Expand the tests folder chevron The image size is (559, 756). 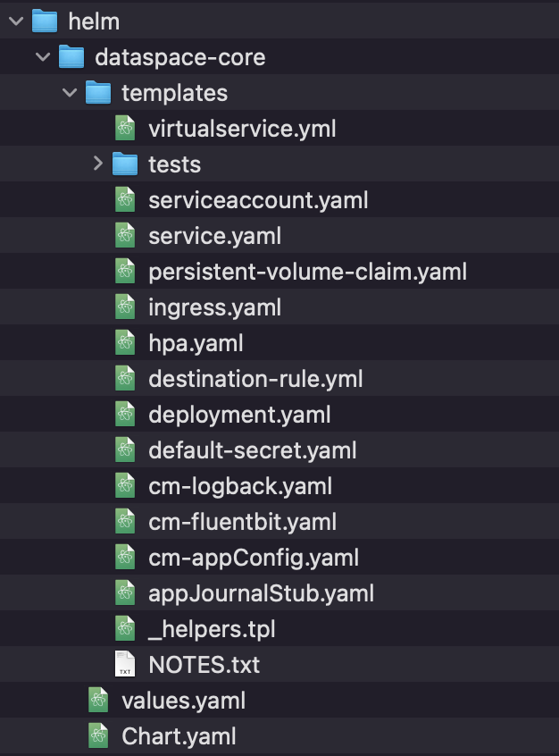[x=98, y=164]
